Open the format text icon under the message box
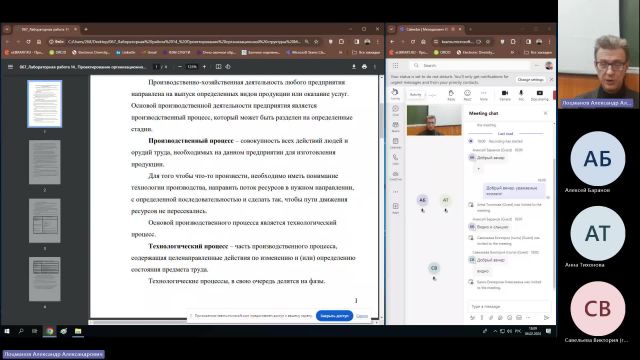The width and height of the screenshot is (640, 360). (x=473, y=318)
